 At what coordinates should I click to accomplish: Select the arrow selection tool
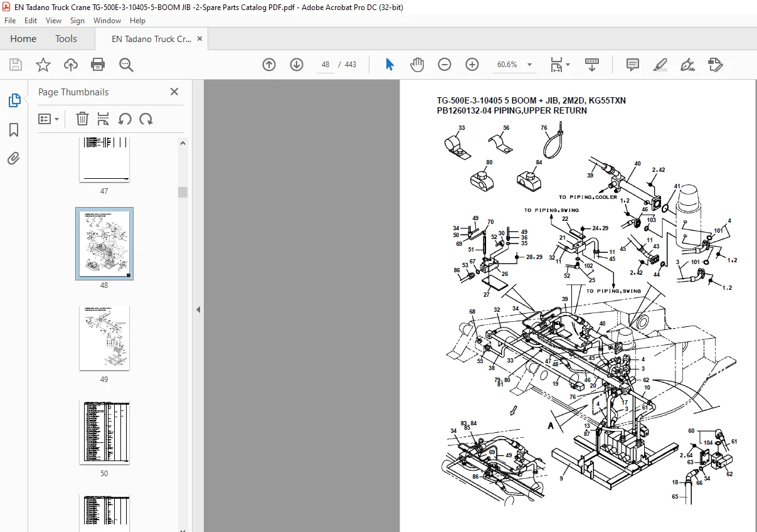click(389, 65)
